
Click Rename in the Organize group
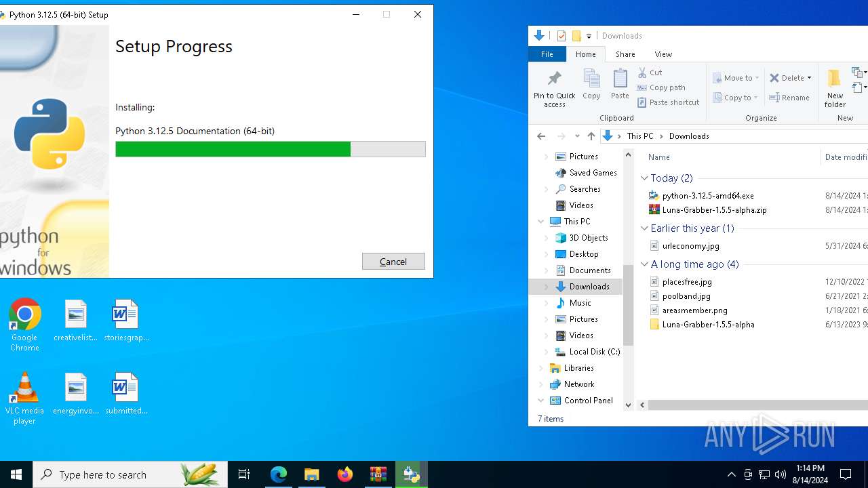pyautogui.click(x=790, y=98)
